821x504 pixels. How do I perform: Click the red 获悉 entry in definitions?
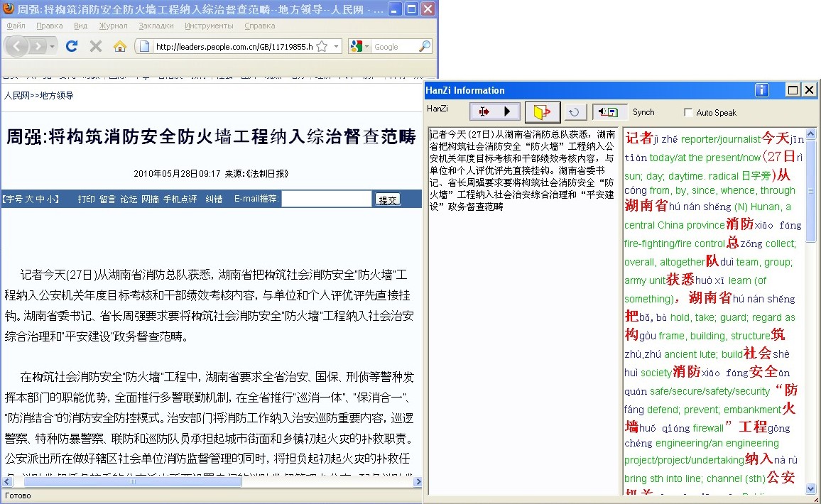point(680,280)
